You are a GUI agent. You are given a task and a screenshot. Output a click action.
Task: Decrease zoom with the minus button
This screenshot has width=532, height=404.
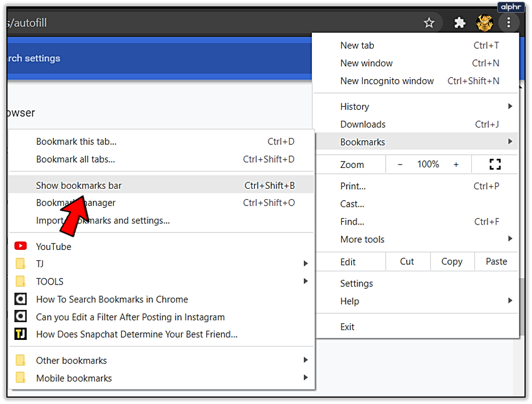[x=400, y=164]
